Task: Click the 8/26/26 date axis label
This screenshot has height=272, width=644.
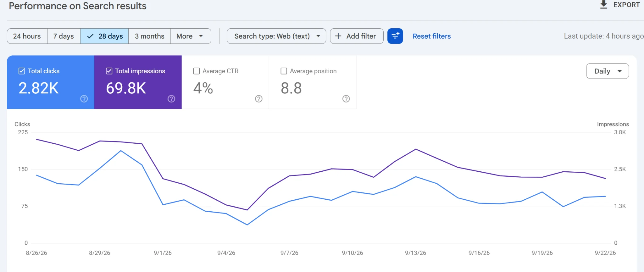Action: coord(36,253)
